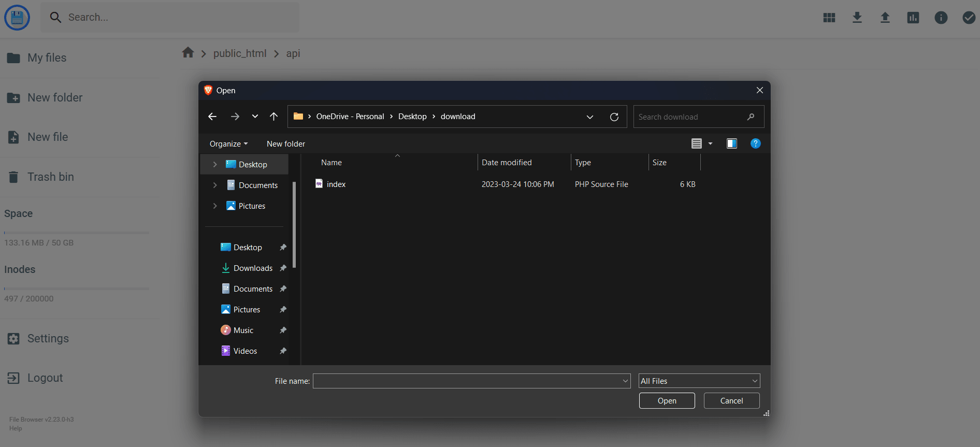Click OneDrive - Personal in the address path
The height and width of the screenshot is (447, 980).
[350, 116]
